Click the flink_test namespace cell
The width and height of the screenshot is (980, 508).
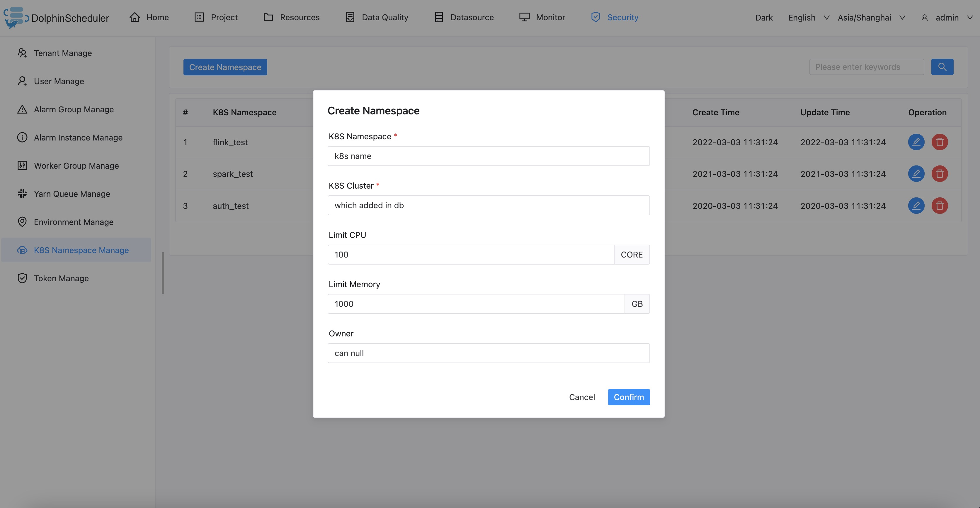click(x=230, y=142)
